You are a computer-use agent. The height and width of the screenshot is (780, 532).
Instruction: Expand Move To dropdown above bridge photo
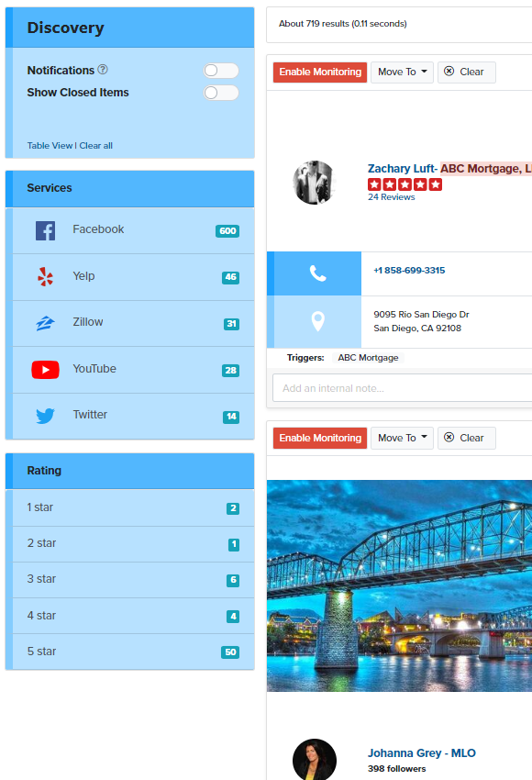coord(402,439)
